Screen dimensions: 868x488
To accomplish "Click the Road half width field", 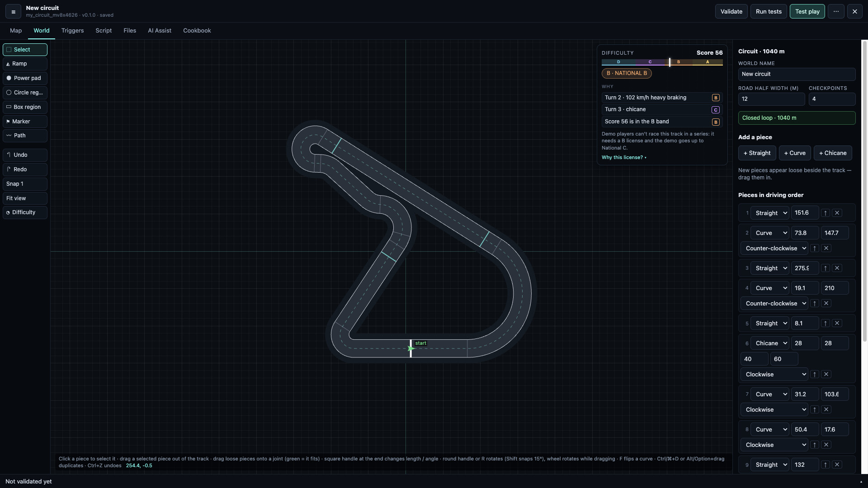I will (771, 99).
